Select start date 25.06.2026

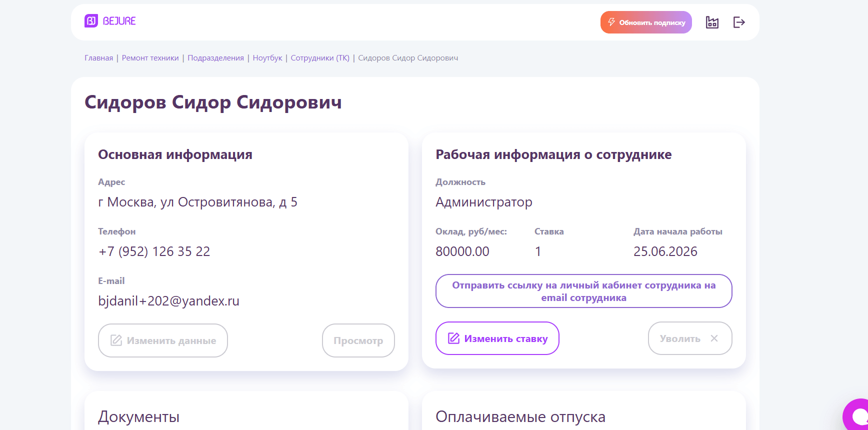coord(665,251)
